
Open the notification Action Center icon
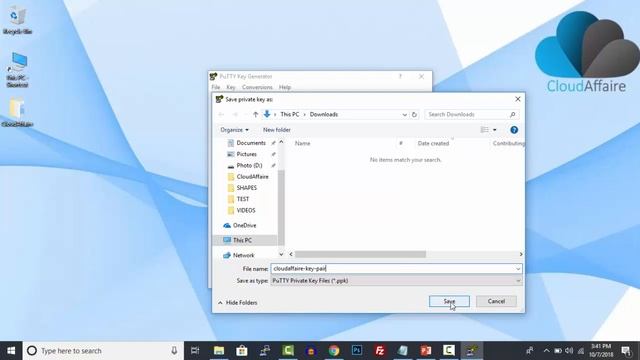pyautogui.click(x=626, y=351)
